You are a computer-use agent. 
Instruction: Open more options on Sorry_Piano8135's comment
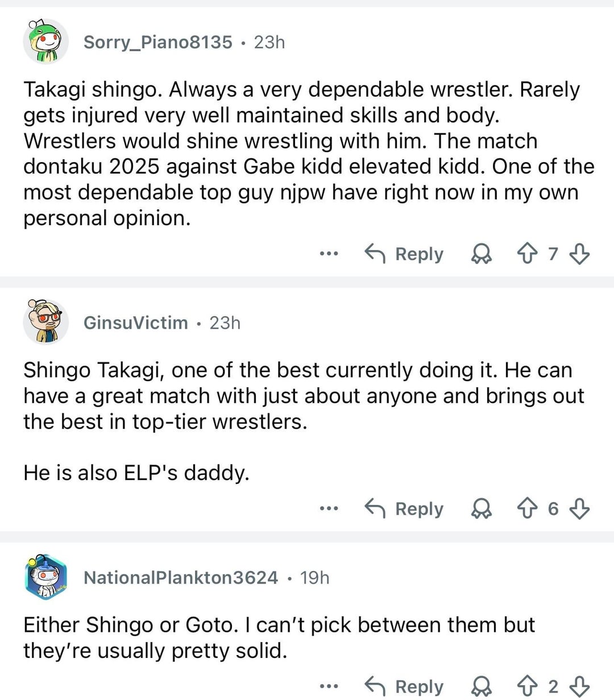tap(329, 254)
